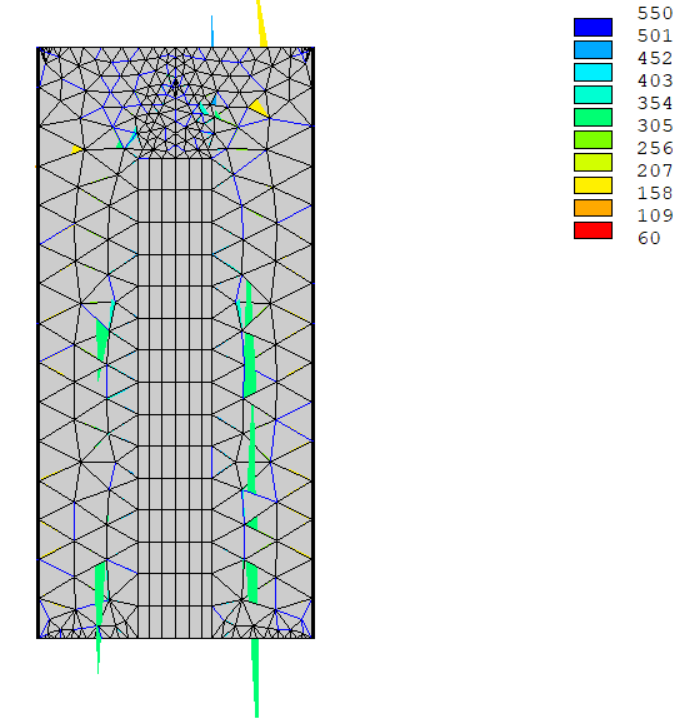Select the red legend color box

(x=592, y=231)
